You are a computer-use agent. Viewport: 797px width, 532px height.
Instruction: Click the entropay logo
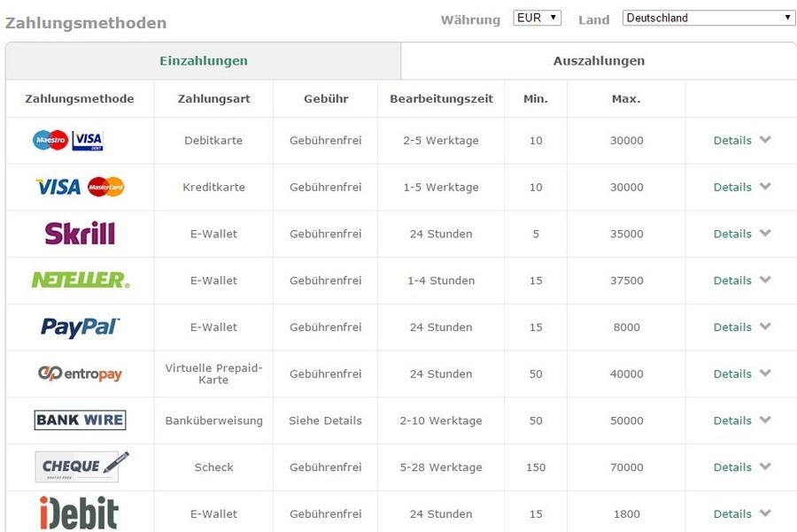[80, 374]
